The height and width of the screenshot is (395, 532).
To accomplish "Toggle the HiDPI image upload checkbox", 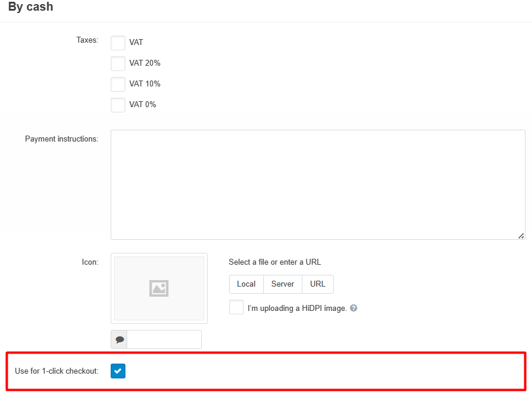I will [236, 307].
